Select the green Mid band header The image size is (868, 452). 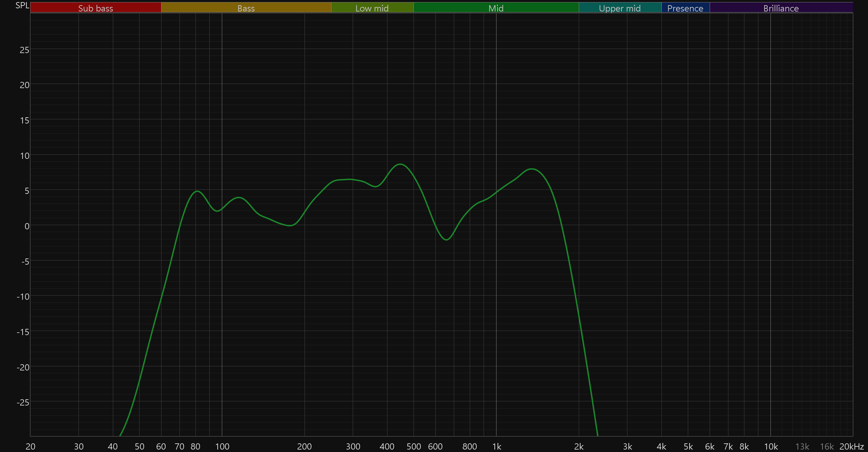[x=496, y=8]
